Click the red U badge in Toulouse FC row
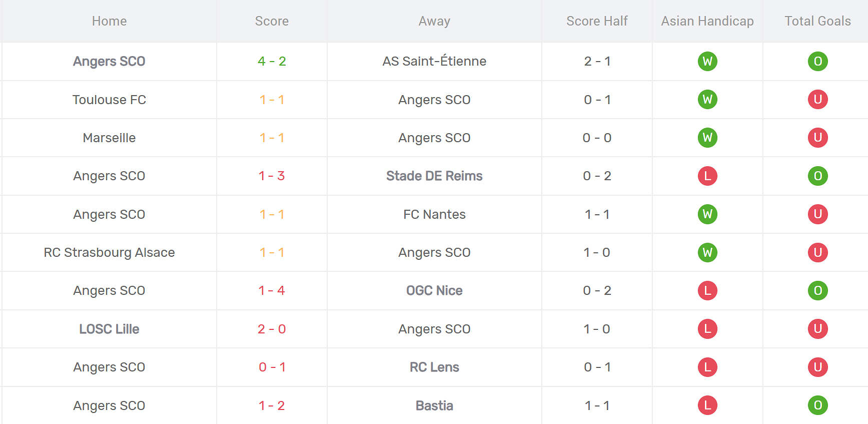The image size is (868, 424). [818, 99]
